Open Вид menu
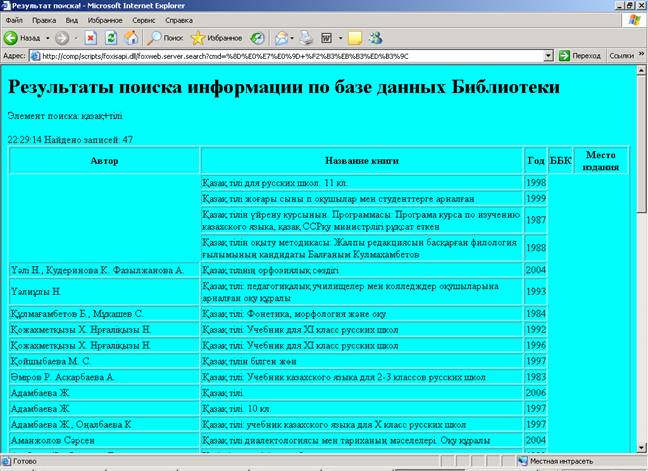The width and height of the screenshot is (648, 471). [x=71, y=20]
